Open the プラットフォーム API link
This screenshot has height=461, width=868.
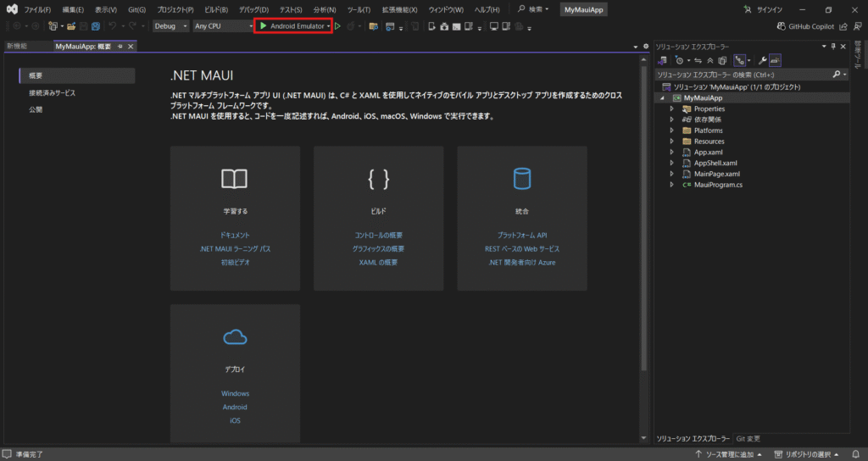[x=522, y=236]
